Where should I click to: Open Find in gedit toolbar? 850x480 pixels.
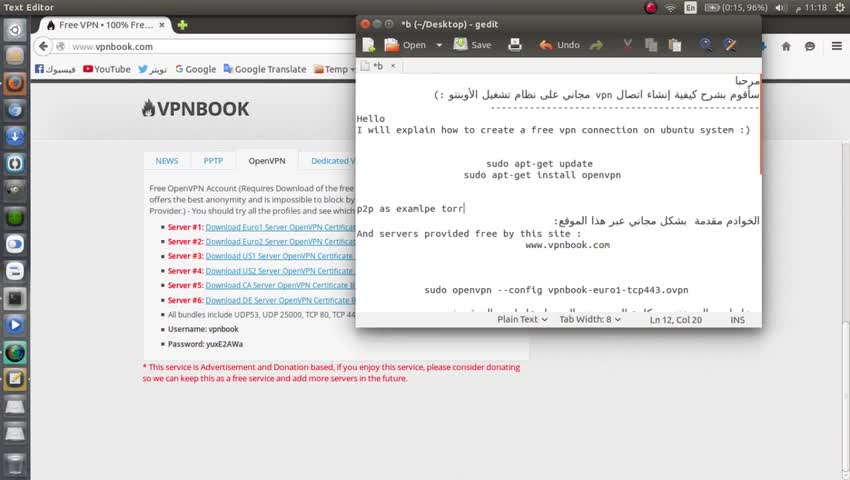click(x=705, y=45)
